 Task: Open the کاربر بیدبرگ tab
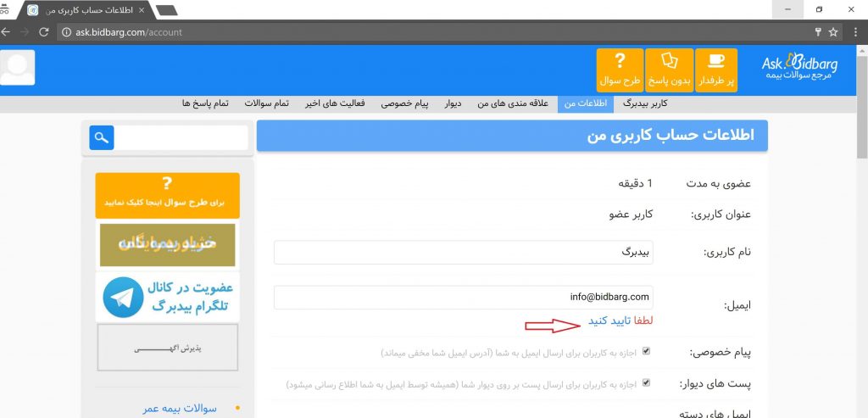tap(645, 103)
